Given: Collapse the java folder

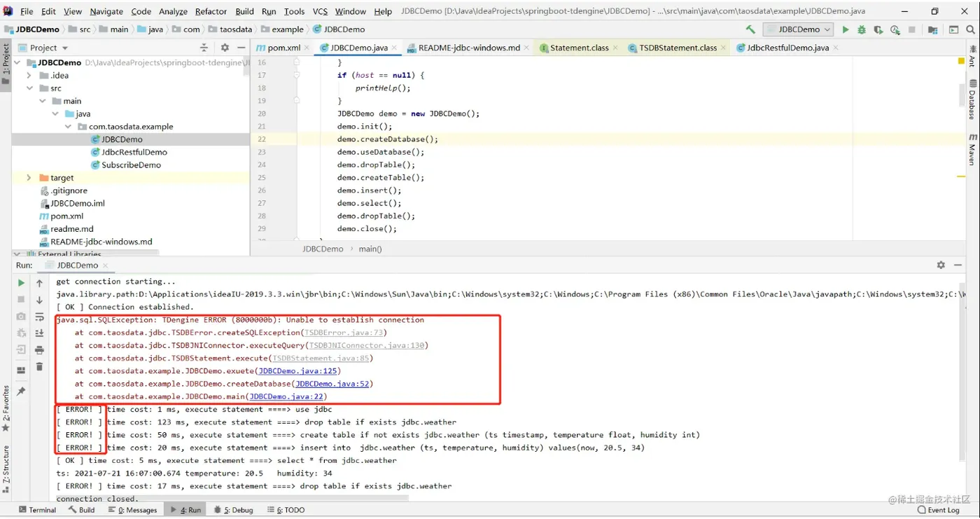Looking at the screenshot, I should tap(55, 113).
